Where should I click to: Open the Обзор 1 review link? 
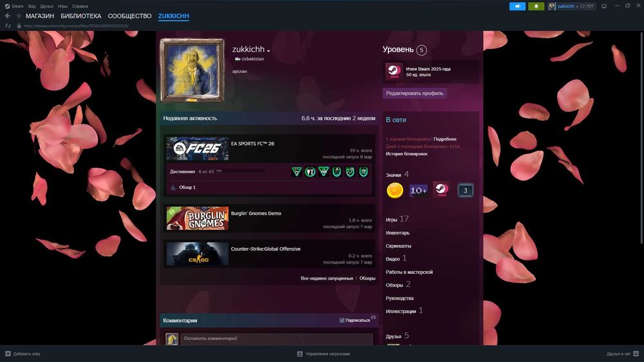point(187,187)
